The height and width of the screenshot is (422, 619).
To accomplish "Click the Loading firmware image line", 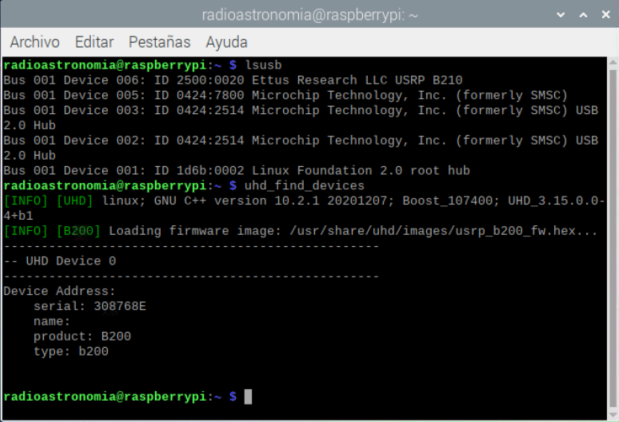I will [300, 231].
